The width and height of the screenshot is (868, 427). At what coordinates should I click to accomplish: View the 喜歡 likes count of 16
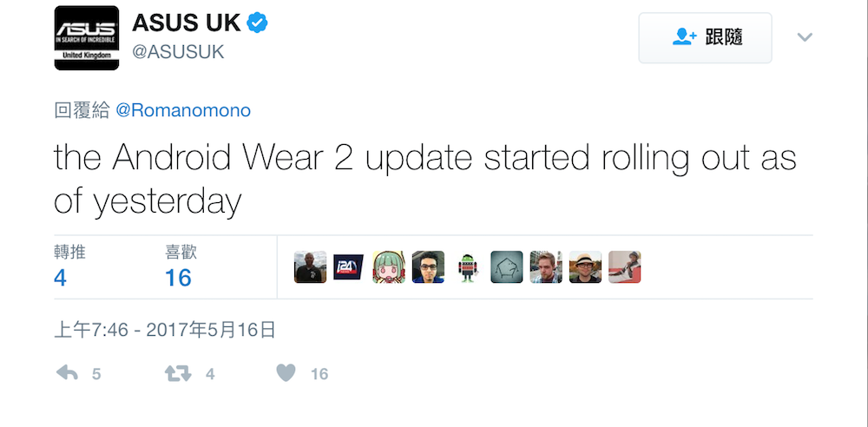178,278
